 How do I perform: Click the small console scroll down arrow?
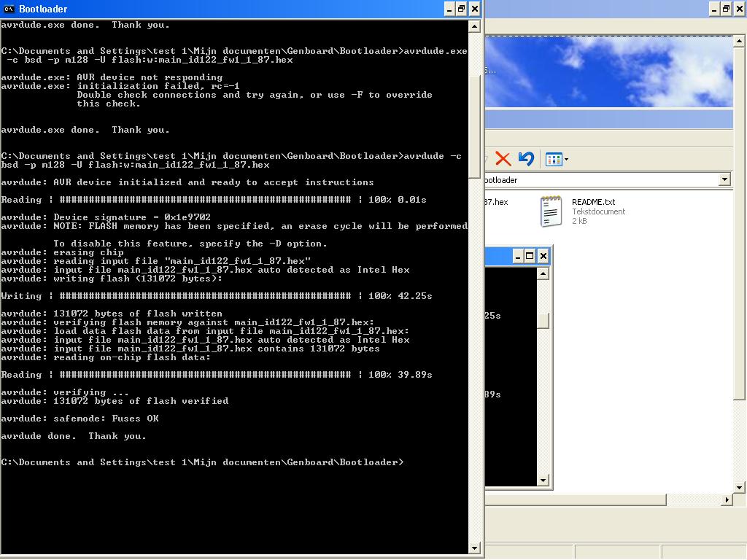click(543, 480)
